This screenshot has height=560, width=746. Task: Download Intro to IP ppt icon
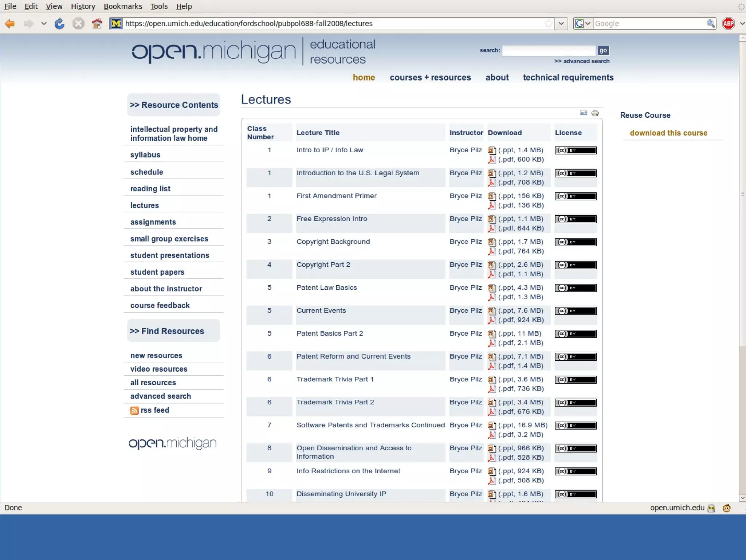coord(492,150)
